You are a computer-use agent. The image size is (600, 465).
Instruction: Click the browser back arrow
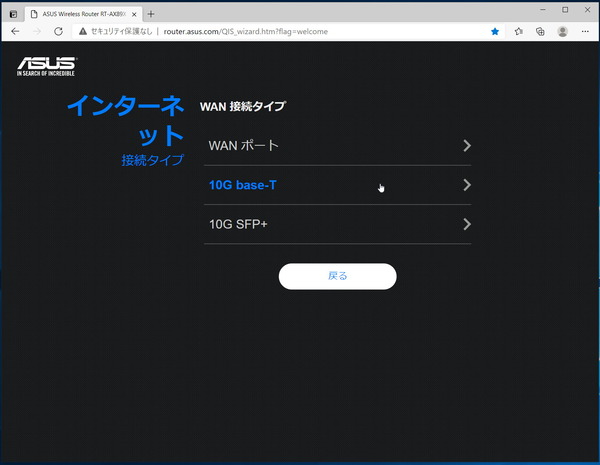click(14, 32)
